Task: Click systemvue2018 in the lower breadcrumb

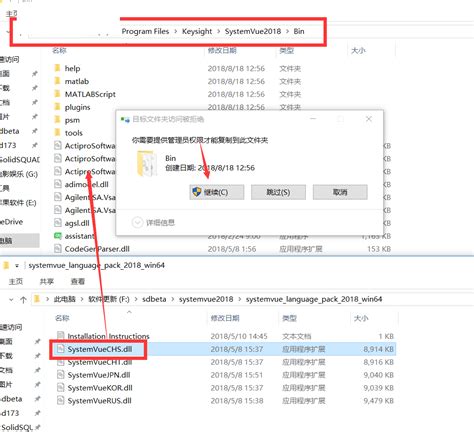Action: pos(206,299)
